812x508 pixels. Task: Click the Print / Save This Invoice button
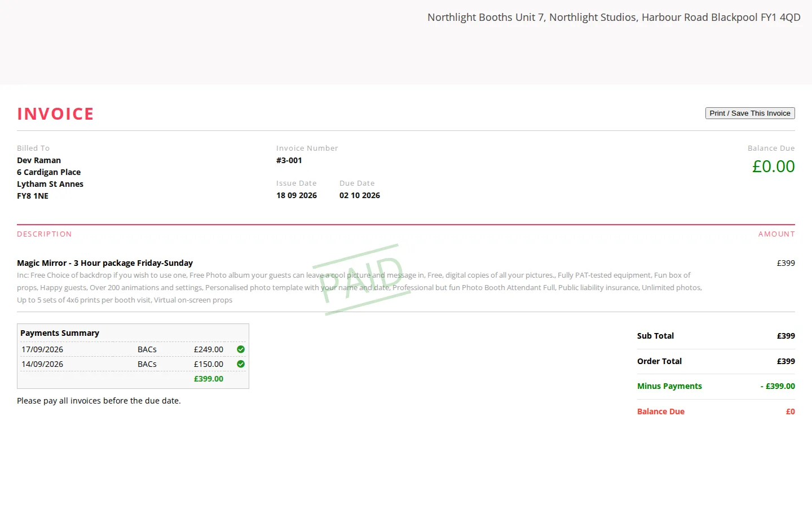click(x=750, y=113)
